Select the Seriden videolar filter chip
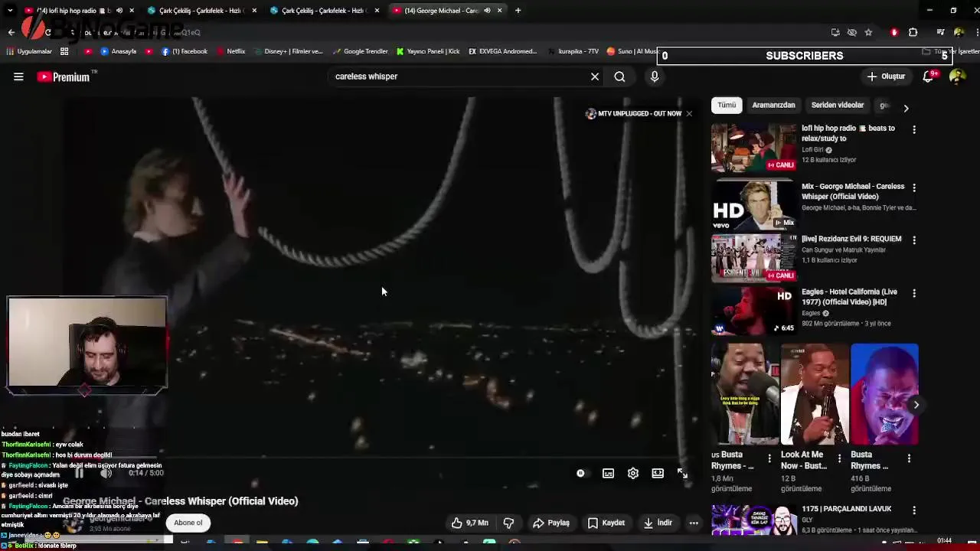This screenshot has height=551, width=980. click(838, 105)
